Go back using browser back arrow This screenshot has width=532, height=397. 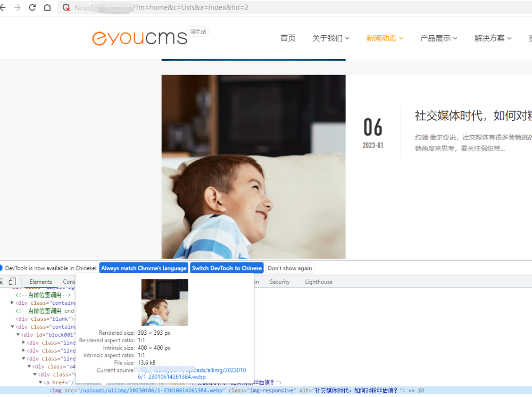tap(3, 7)
